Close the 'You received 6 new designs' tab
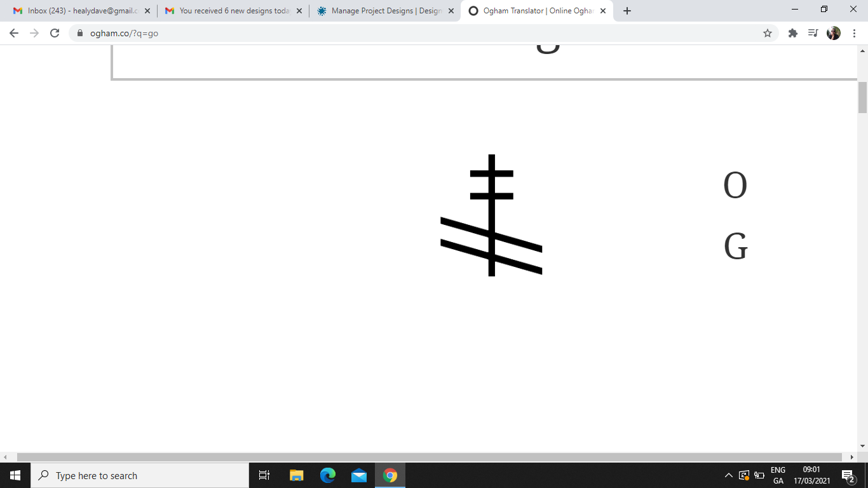 click(299, 11)
